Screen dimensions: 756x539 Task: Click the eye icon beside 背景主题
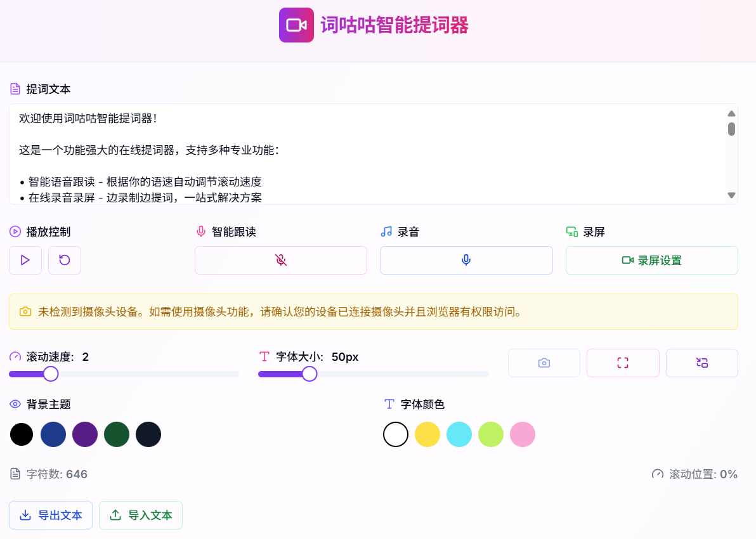coord(15,404)
